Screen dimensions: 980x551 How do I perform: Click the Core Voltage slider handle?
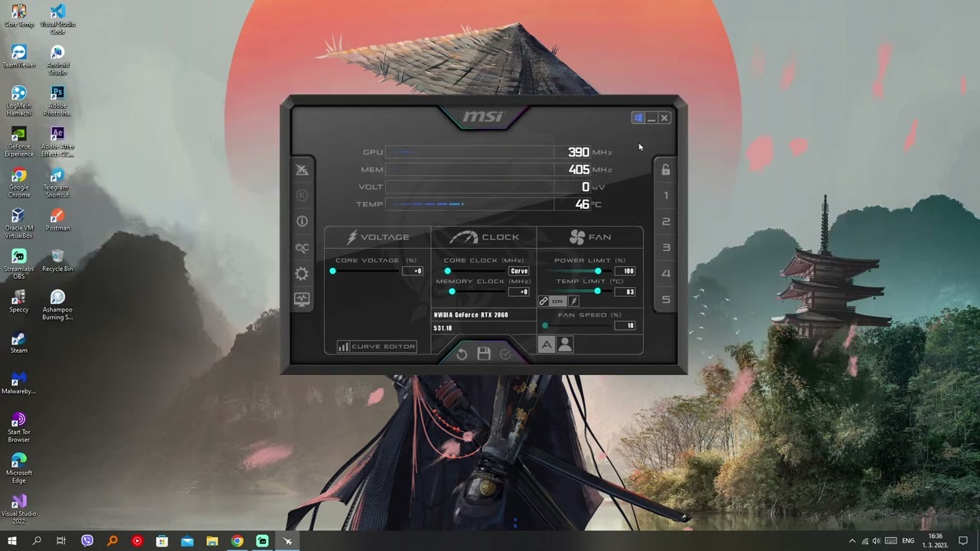[333, 271]
